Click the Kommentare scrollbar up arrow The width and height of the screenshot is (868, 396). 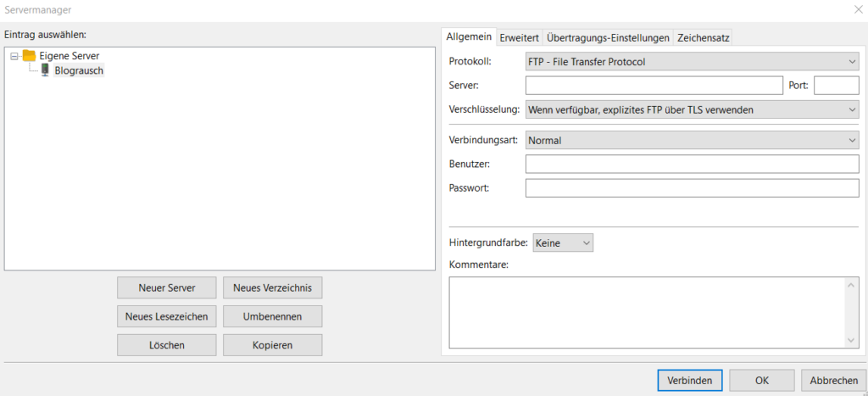851,285
